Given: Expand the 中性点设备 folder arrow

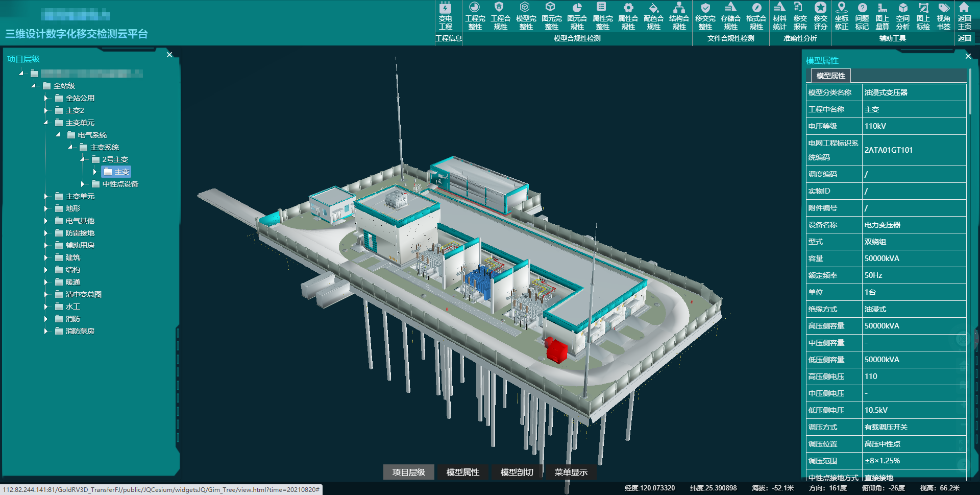Looking at the screenshot, I should click(83, 184).
